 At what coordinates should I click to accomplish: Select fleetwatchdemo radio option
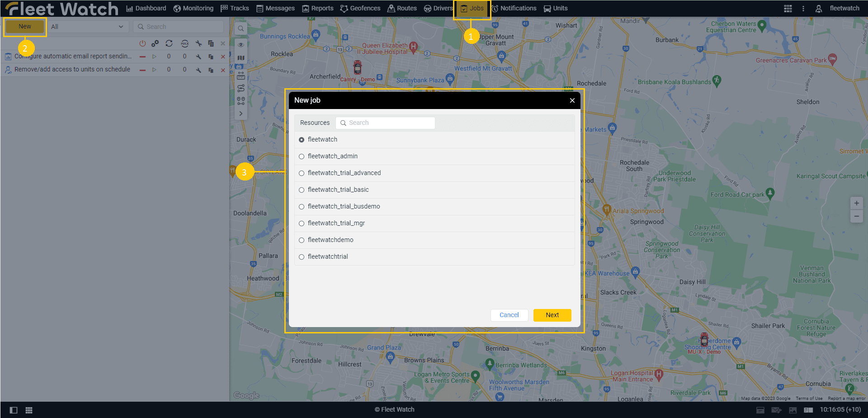coord(302,240)
